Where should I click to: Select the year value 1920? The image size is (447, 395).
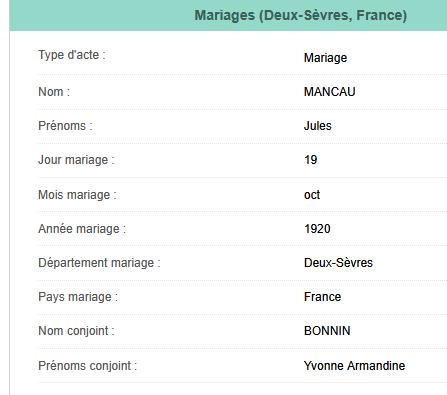[317, 229]
